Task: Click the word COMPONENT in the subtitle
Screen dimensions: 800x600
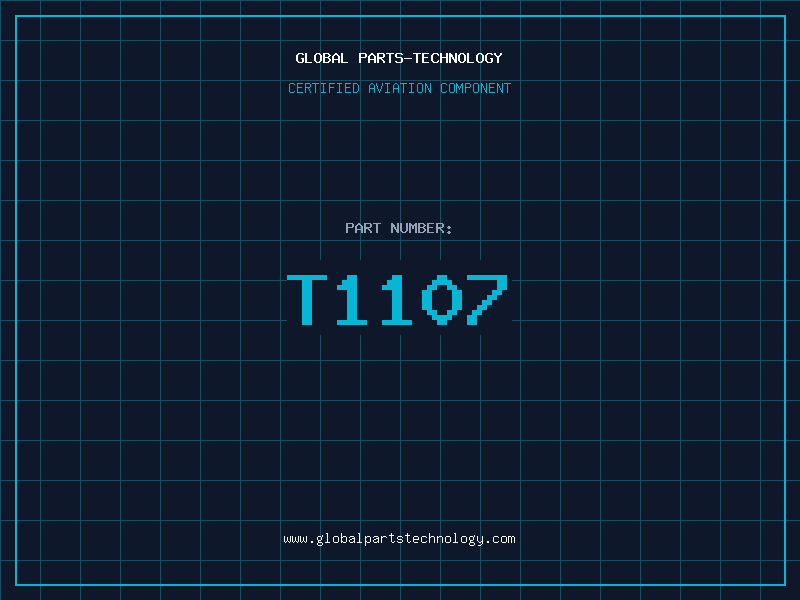Action: coord(476,88)
